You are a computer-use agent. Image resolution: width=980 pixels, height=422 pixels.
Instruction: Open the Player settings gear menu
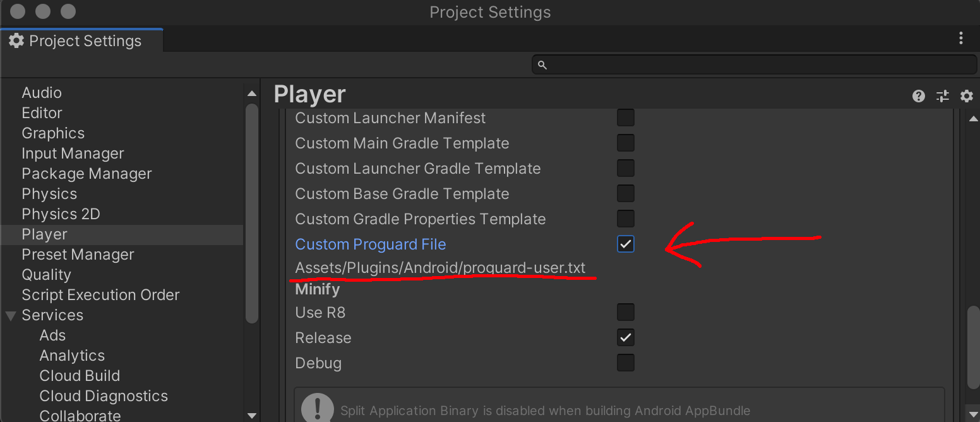967,96
